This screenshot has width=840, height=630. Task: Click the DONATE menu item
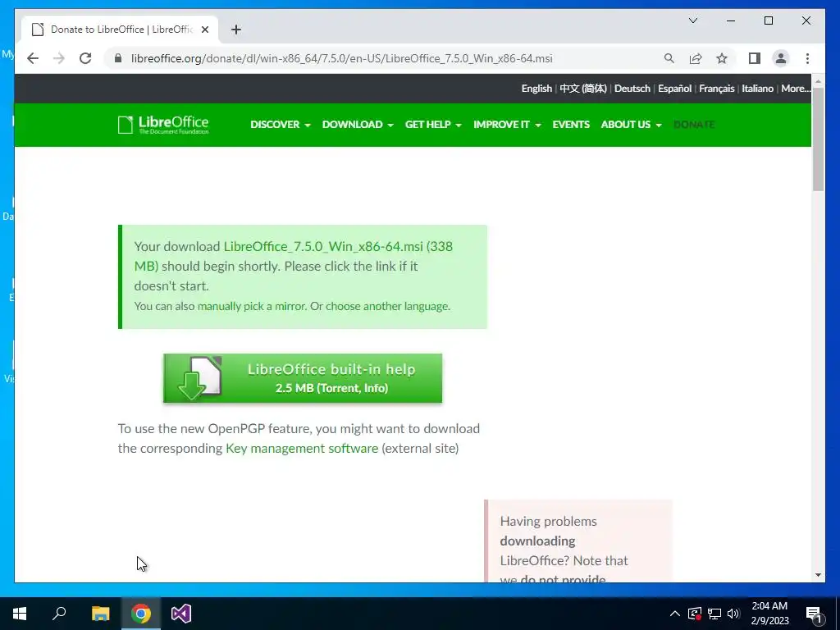pos(694,125)
